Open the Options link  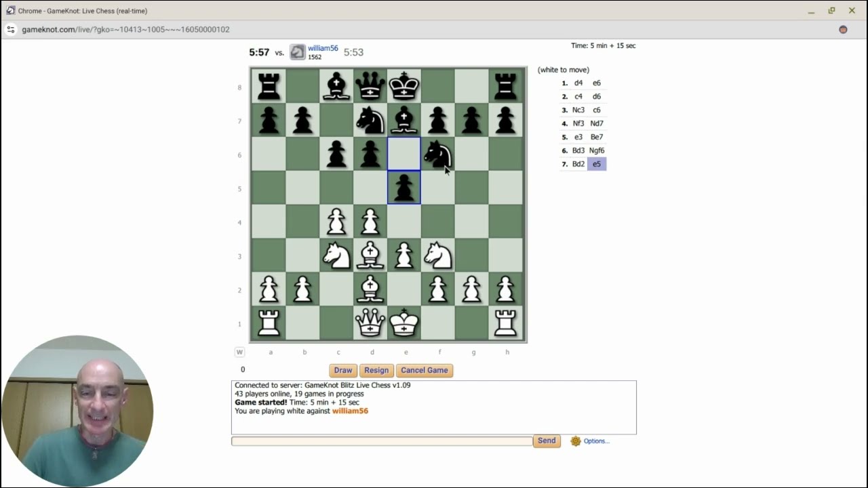(x=597, y=441)
